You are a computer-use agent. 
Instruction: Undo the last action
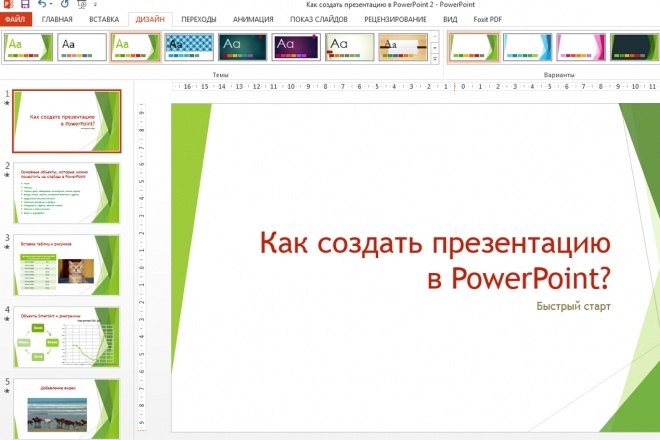42,4
